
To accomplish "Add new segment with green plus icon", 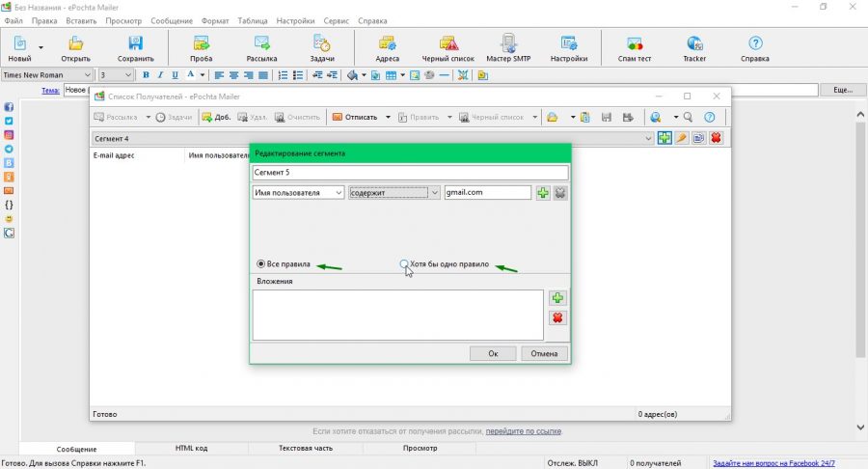I will [665, 138].
